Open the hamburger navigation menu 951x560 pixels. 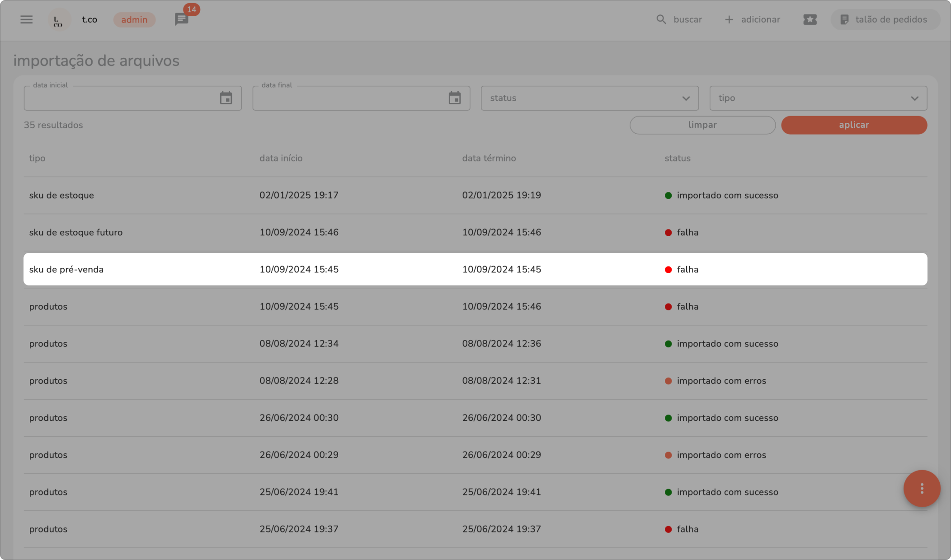pyautogui.click(x=26, y=19)
